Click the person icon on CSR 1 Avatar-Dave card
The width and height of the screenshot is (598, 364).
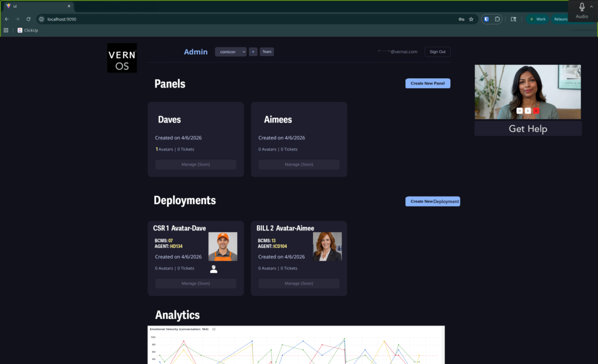click(214, 269)
